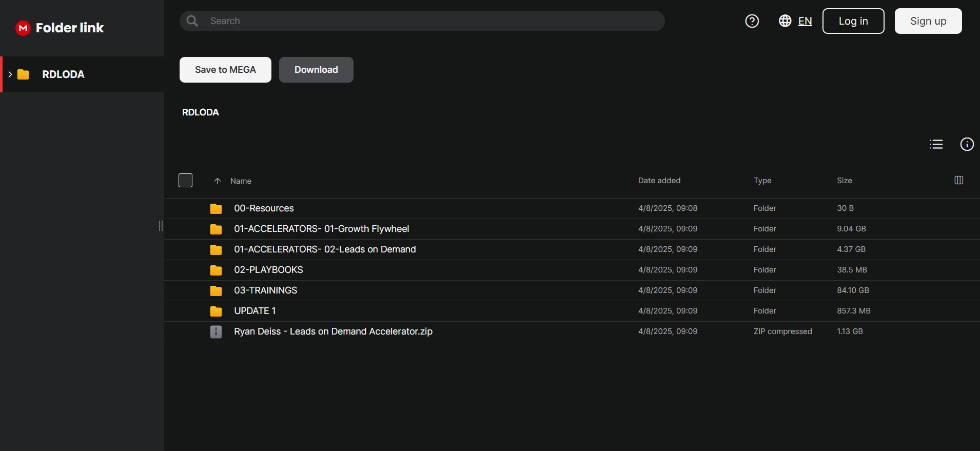
Task: Toggle sort direction arrow next to Name
Action: pyautogui.click(x=218, y=181)
